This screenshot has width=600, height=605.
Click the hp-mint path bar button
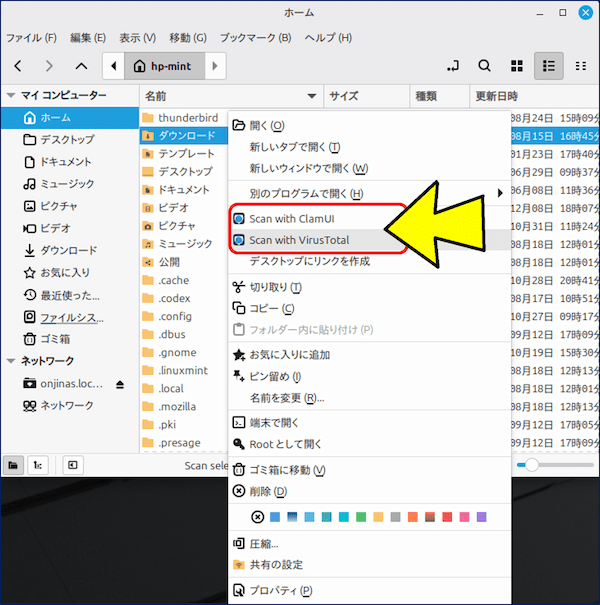(165, 66)
